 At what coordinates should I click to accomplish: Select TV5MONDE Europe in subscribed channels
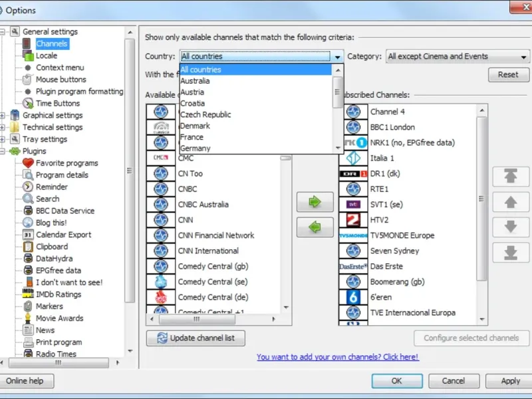pyautogui.click(x=402, y=235)
